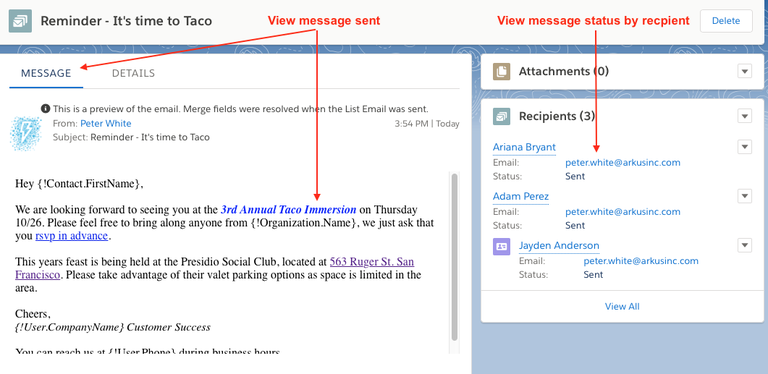The height and width of the screenshot is (374, 768).
Task: Open the Ariana Bryant recipient record
Action: [524, 147]
